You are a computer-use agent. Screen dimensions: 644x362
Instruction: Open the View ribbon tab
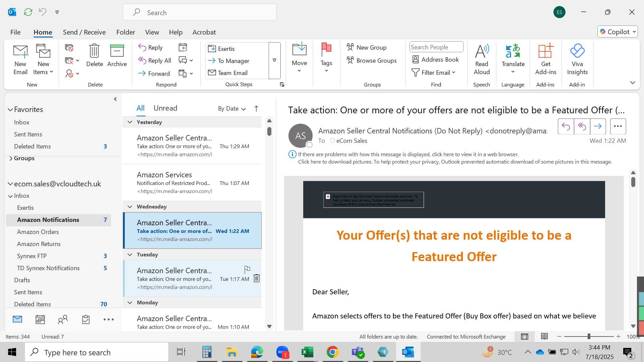(152, 32)
